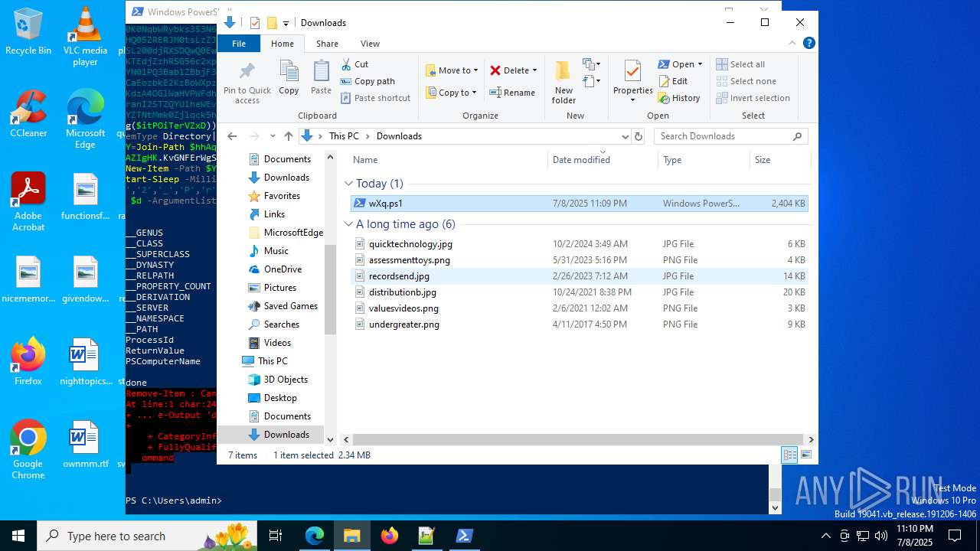Click the Rename command

click(x=512, y=93)
